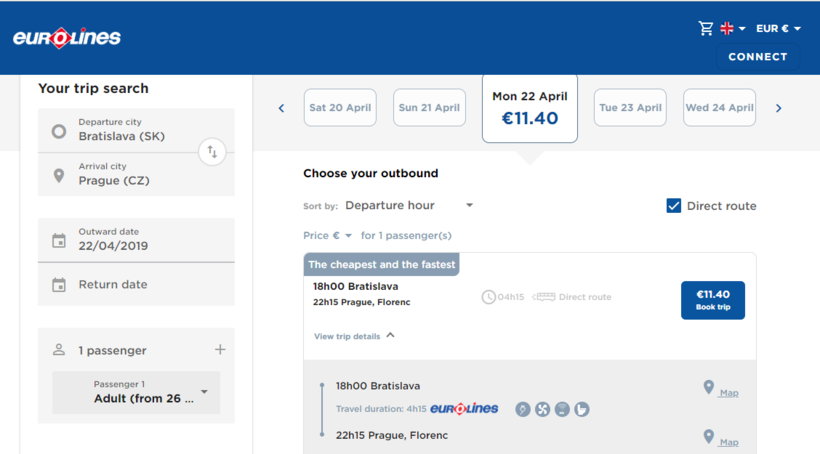Screen dimensions: 820x454
Task: Open the Sort by Departure hour dropdown
Action: point(409,206)
